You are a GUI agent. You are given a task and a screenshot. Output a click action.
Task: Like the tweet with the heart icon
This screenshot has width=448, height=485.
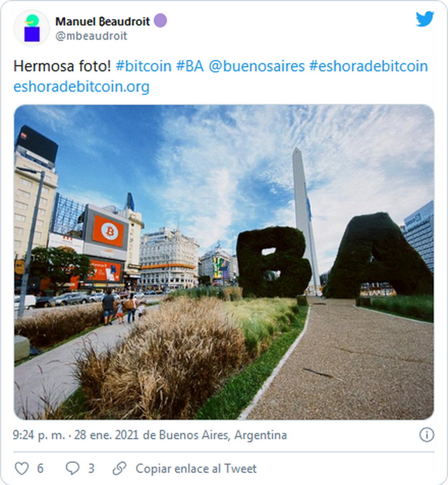22,468
